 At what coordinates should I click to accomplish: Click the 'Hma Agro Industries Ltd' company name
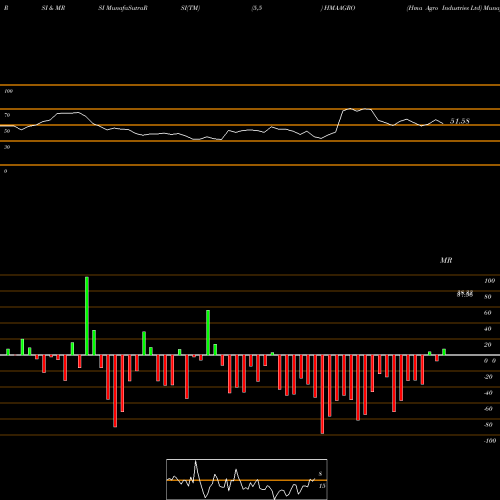click(445, 8)
